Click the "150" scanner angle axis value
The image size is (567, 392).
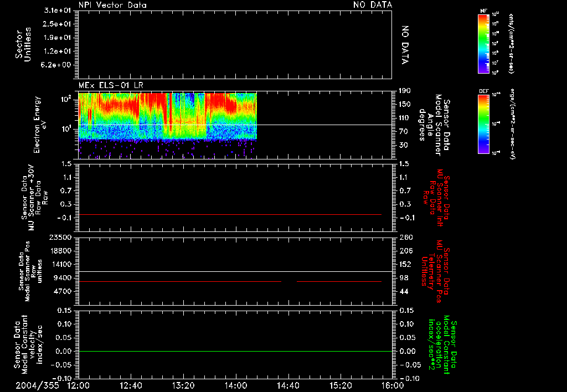[405, 104]
